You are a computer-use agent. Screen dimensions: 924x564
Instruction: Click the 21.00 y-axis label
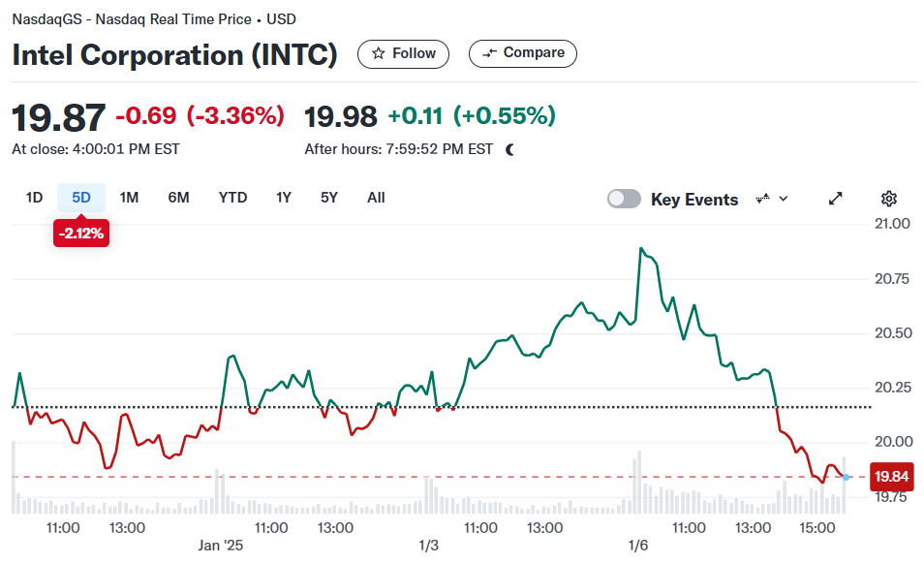pos(892,224)
